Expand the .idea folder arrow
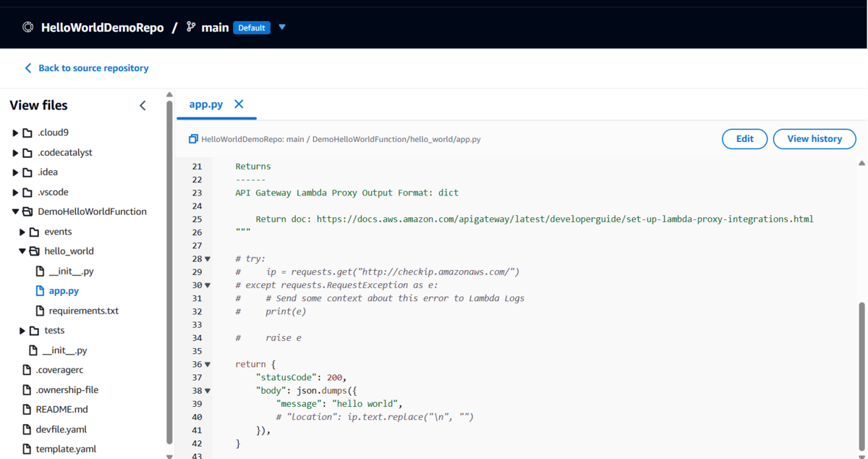 pyautogui.click(x=15, y=172)
